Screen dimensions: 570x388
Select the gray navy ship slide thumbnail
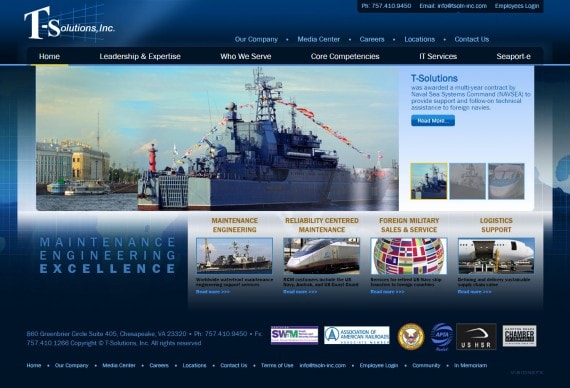tap(467, 181)
